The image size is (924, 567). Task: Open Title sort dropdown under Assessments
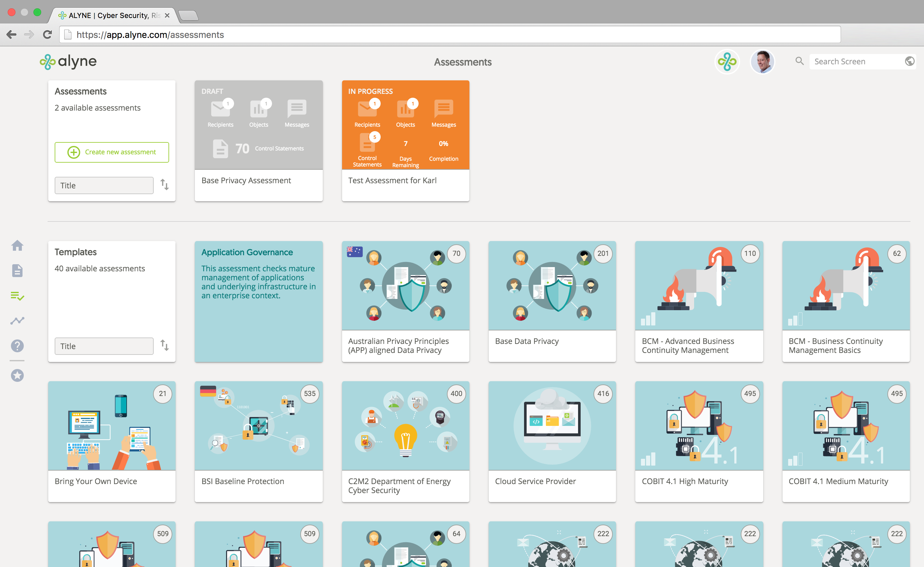(x=104, y=186)
